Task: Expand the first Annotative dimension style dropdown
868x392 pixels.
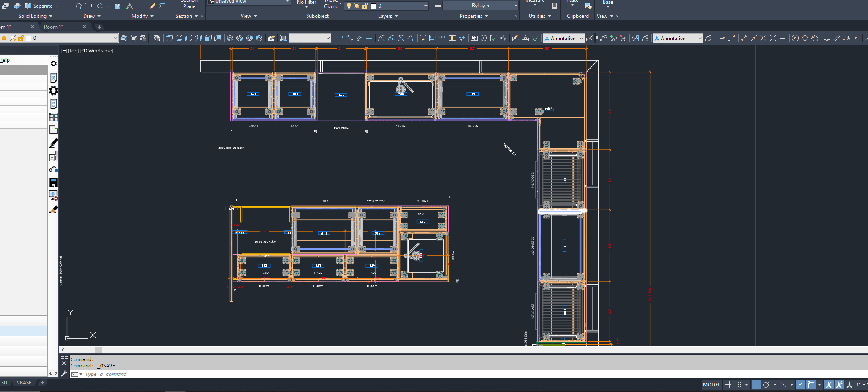Action: 581,39
